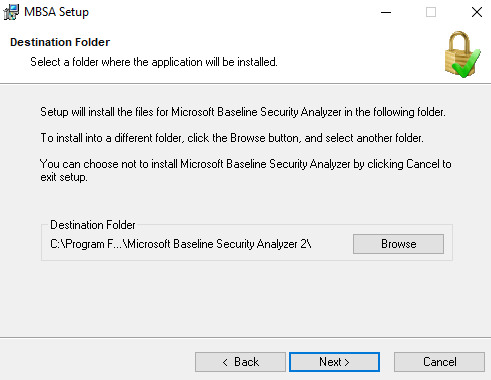Go to the previous step with Back

pyautogui.click(x=240, y=362)
